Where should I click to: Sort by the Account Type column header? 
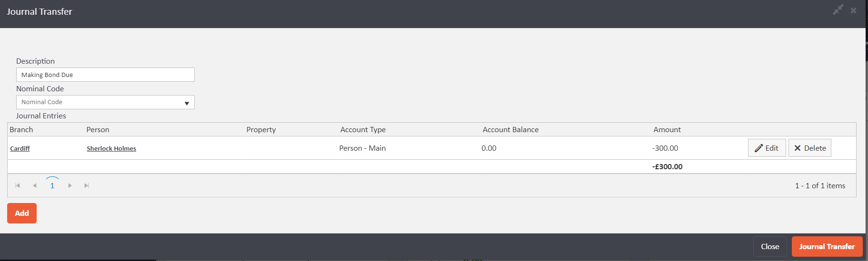point(363,130)
